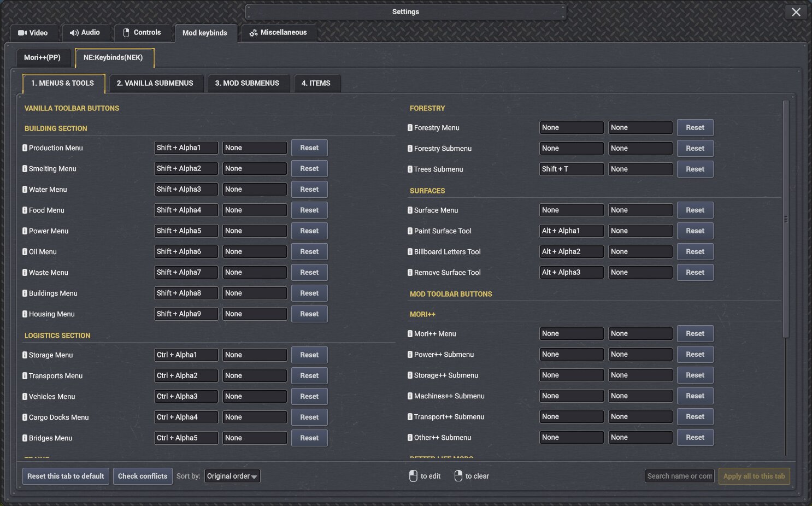
Task: Click the info icon beside Transports Menu
Action: click(25, 376)
